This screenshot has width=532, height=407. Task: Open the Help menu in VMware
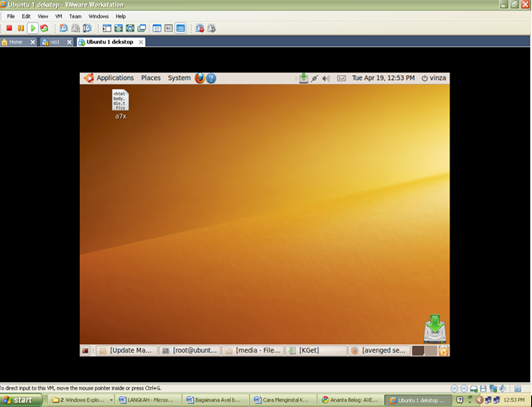(x=120, y=16)
